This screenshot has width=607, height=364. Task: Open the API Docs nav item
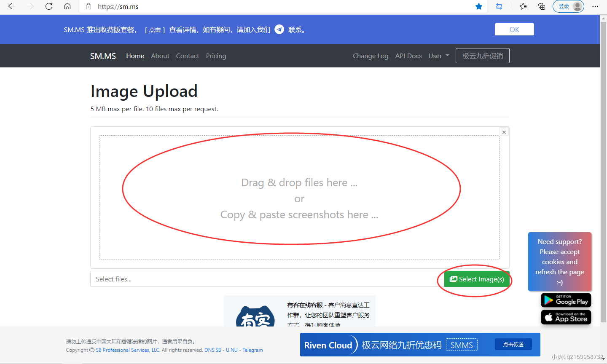coord(408,56)
